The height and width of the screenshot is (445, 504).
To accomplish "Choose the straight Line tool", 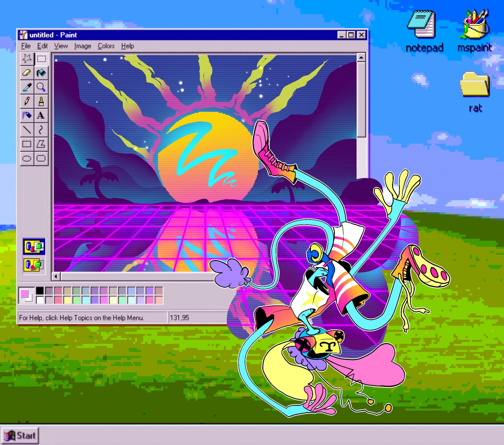I will pos(27,130).
